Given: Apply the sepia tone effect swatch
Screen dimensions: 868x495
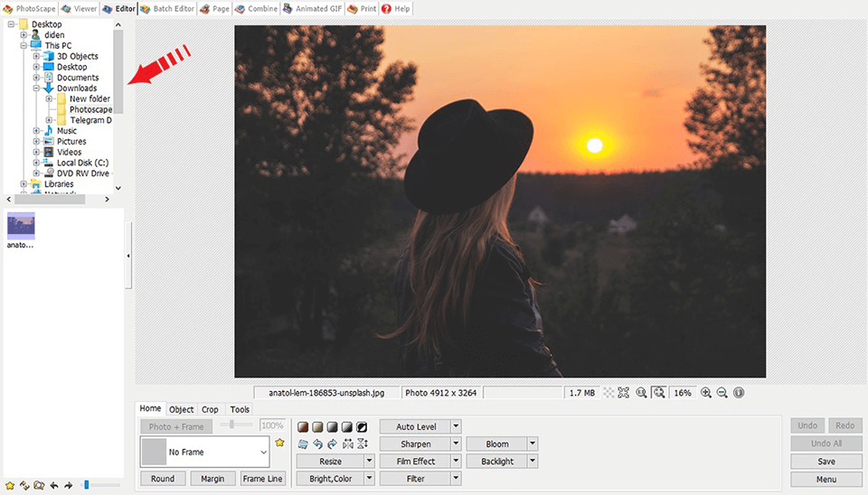Looking at the screenshot, I should (303, 427).
